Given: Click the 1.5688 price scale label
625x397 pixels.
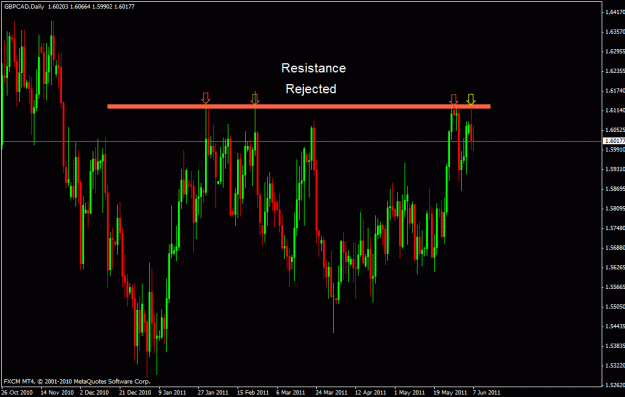Looking at the screenshot, I should pos(615,248).
